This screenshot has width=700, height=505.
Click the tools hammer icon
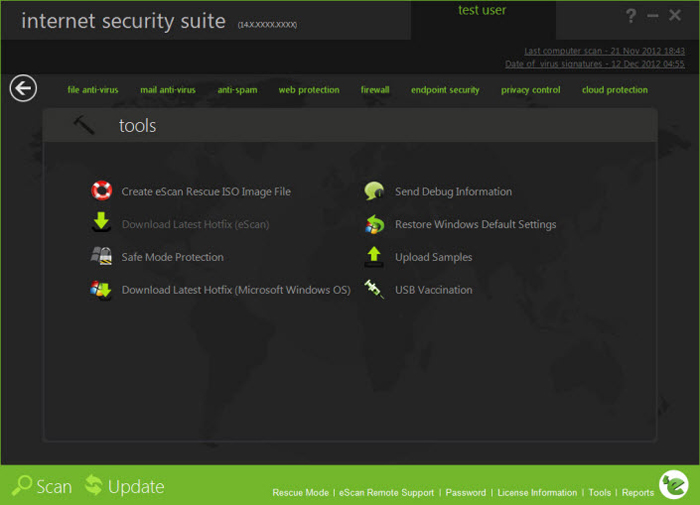tap(84, 125)
